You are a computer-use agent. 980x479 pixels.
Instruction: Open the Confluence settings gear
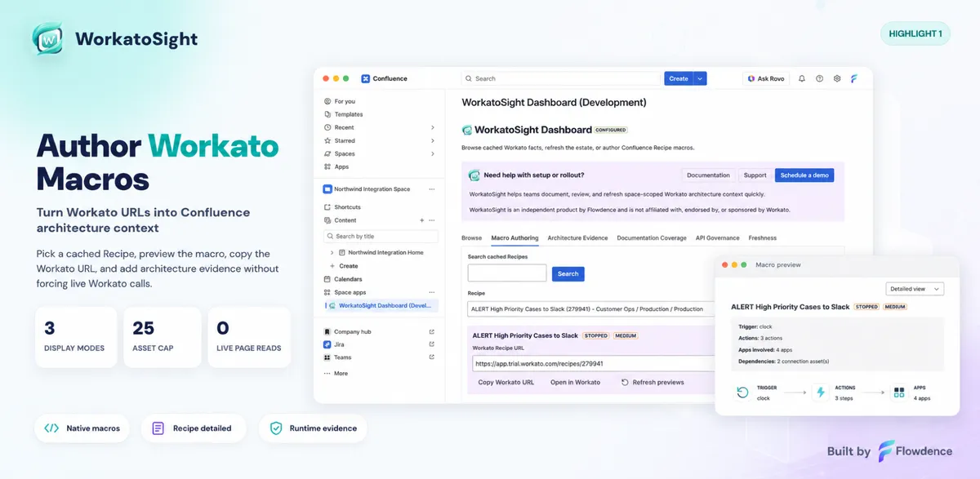(x=837, y=78)
